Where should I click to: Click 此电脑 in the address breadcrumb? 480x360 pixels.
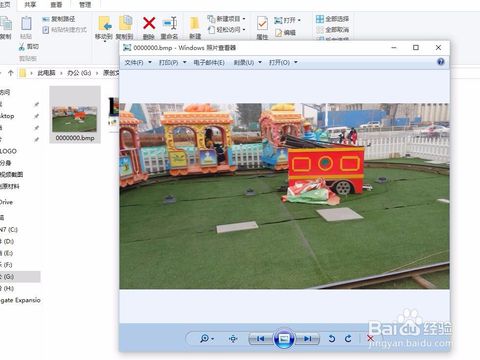[x=46, y=73]
